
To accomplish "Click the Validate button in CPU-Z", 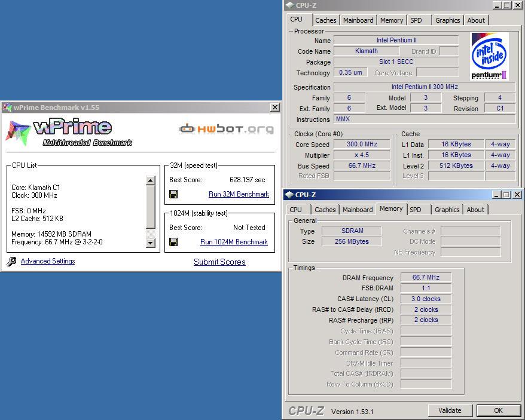I will (x=450, y=410).
